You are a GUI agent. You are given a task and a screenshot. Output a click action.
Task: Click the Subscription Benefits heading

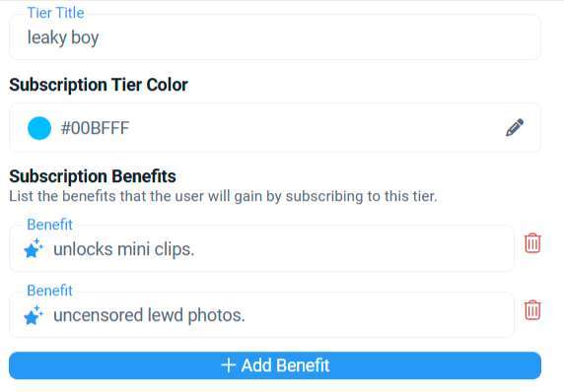[93, 176]
